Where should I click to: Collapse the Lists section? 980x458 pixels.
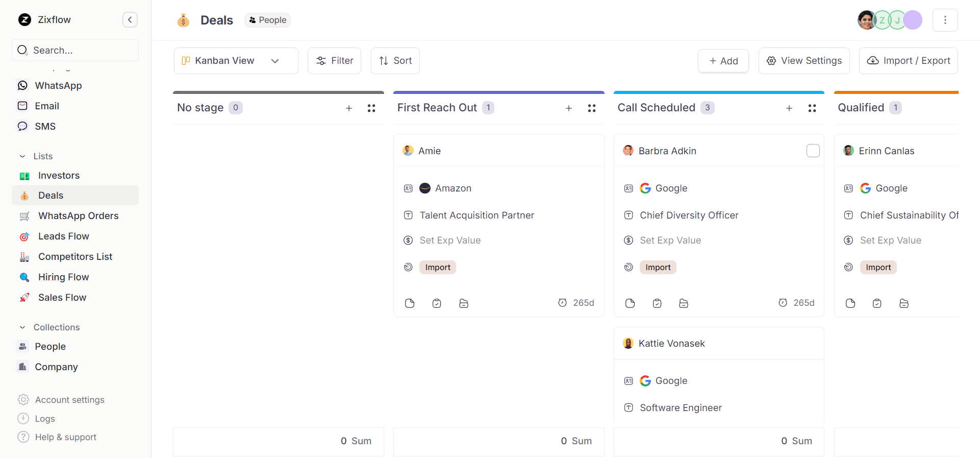[x=22, y=156]
